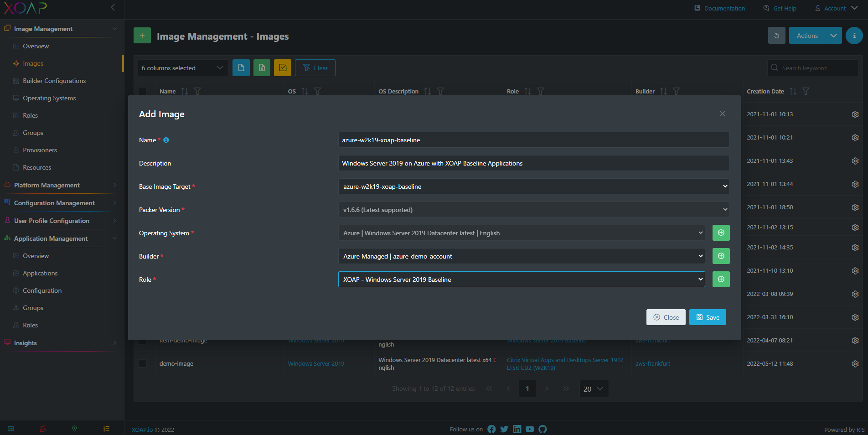Viewport: 868px width, 435px height.
Task: Click the green add image plus button
Action: coord(142,36)
